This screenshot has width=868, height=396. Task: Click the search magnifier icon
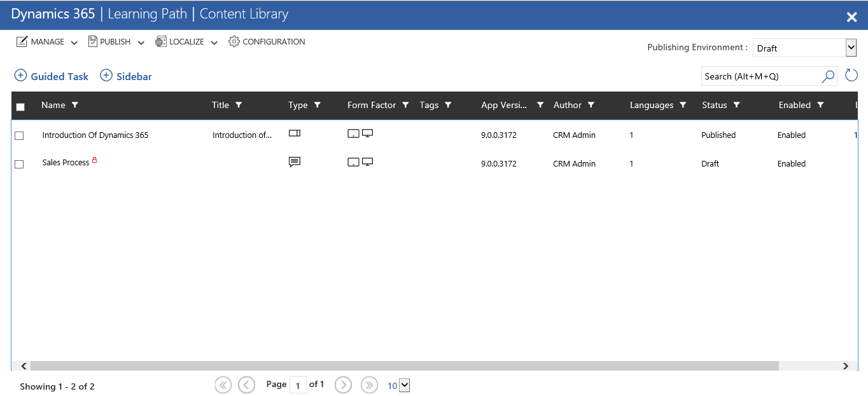point(828,76)
